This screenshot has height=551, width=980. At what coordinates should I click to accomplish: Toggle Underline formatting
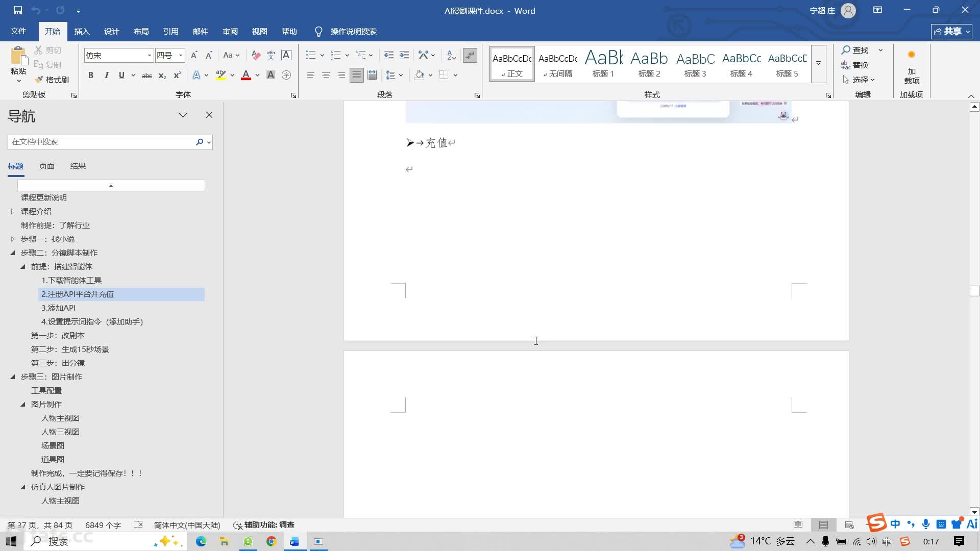point(121,75)
